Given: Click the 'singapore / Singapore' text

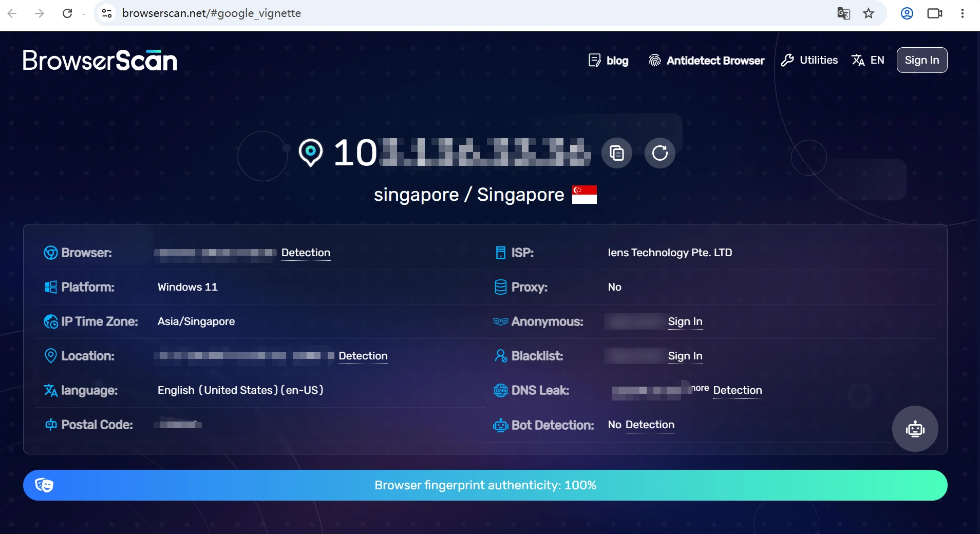Looking at the screenshot, I should click(469, 195).
